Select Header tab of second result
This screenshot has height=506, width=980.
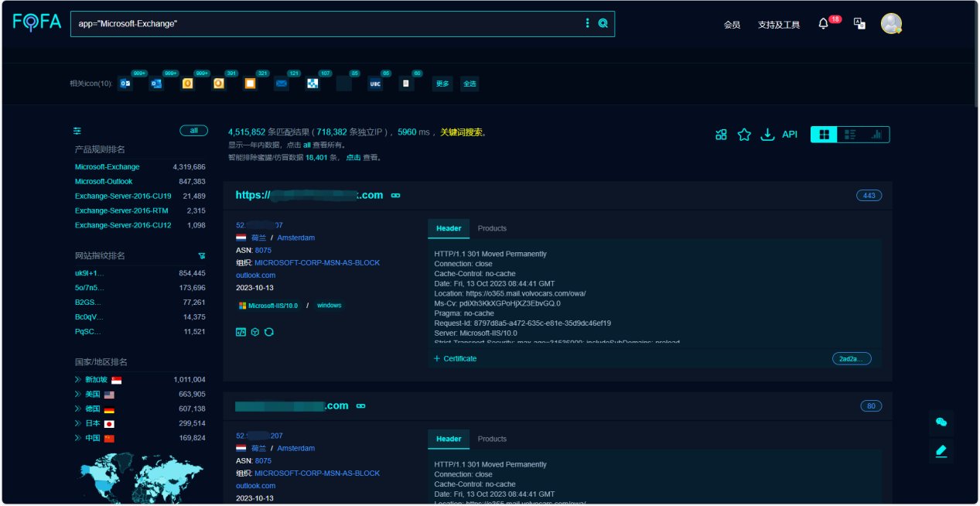pos(449,439)
